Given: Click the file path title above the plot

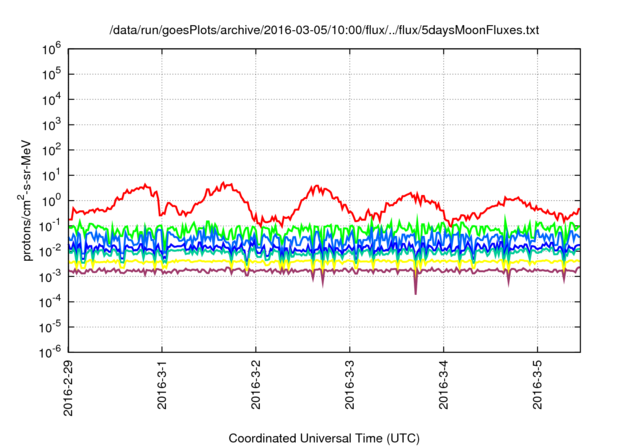Looking at the screenshot, I should click(x=324, y=30).
